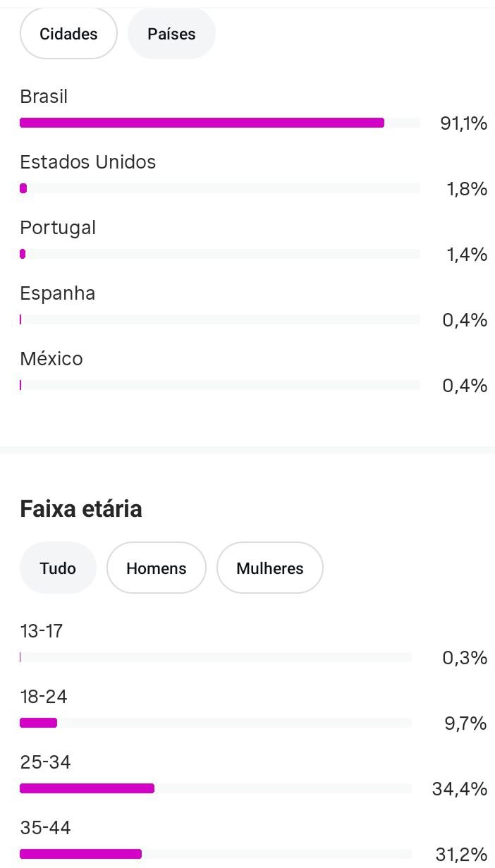Click the México percentage bar
Viewport: 495px width, 868px height.
pos(220,385)
